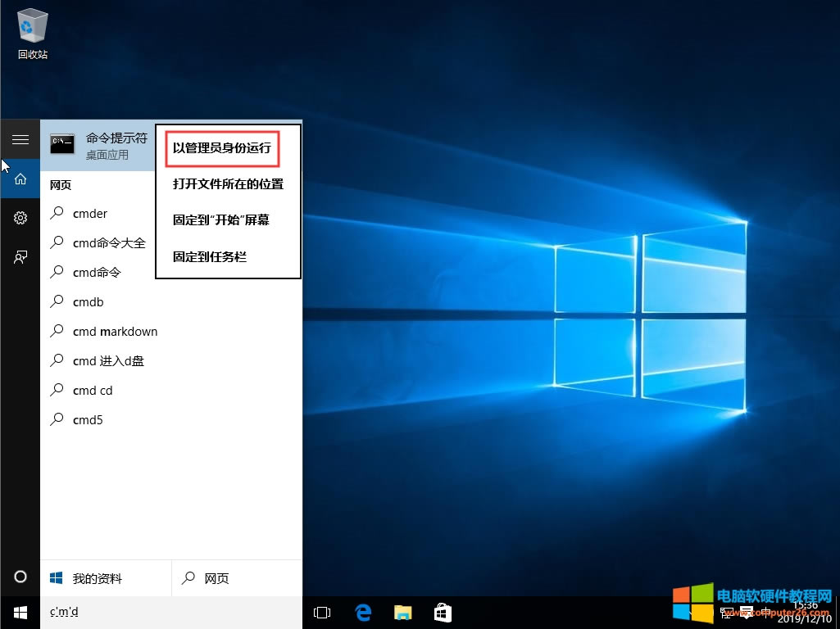Open the Recycle Bin desktop icon
Image resolution: width=840 pixels, height=629 pixels.
33,33
